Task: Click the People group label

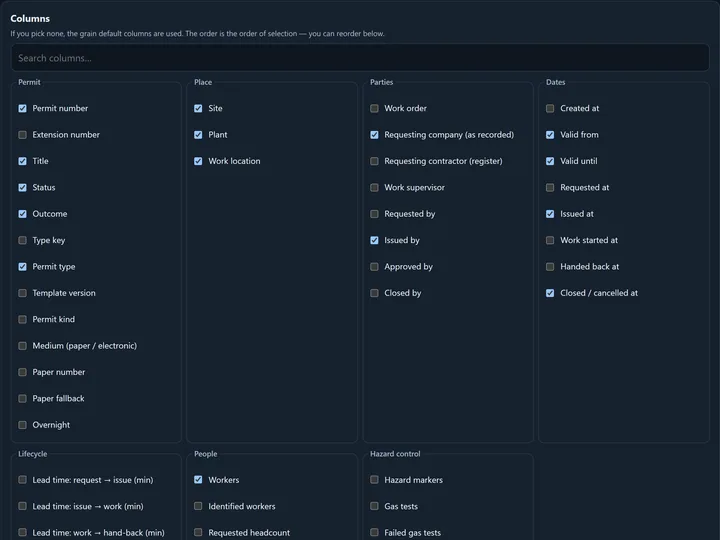Action: pyautogui.click(x=206, y=454)
